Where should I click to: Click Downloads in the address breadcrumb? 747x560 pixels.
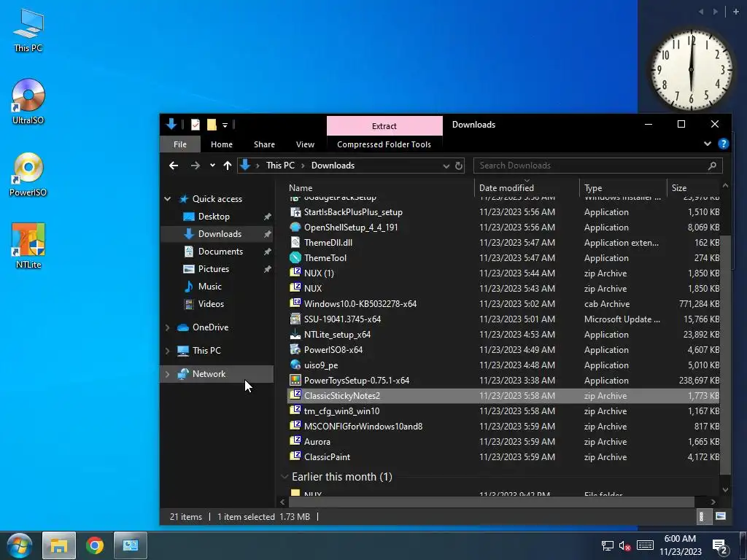point(333,166)
